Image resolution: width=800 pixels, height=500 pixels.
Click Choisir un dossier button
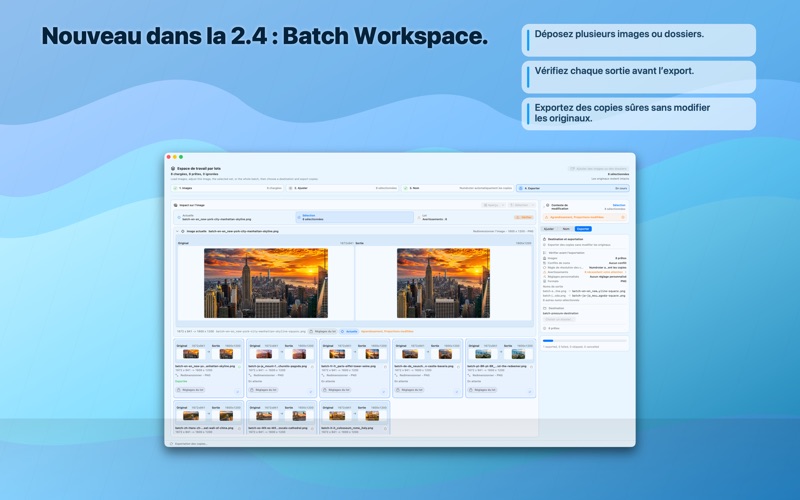click(559, 319)
